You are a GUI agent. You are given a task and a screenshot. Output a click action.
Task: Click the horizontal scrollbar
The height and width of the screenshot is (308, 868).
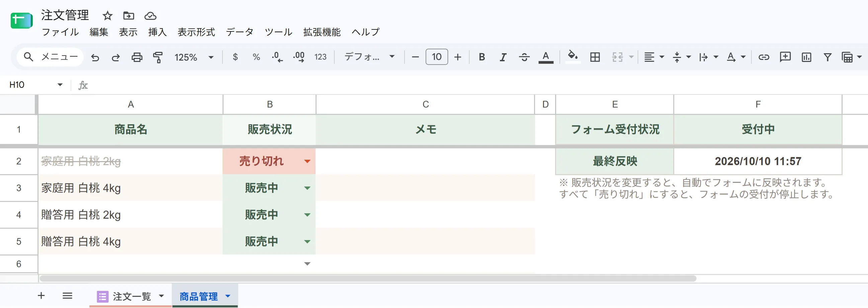368,278
